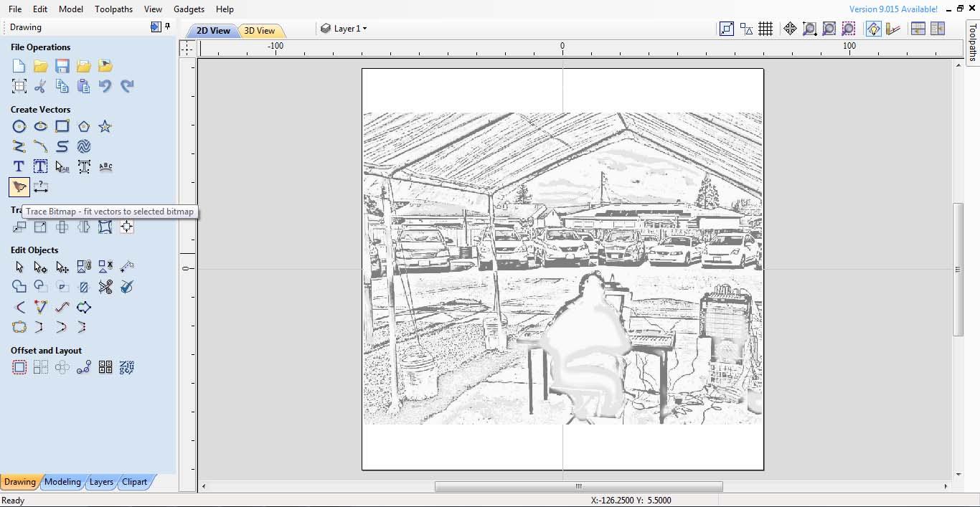
Task: Click the Weld vectors icon in Edit Objects
Action: 19,287
